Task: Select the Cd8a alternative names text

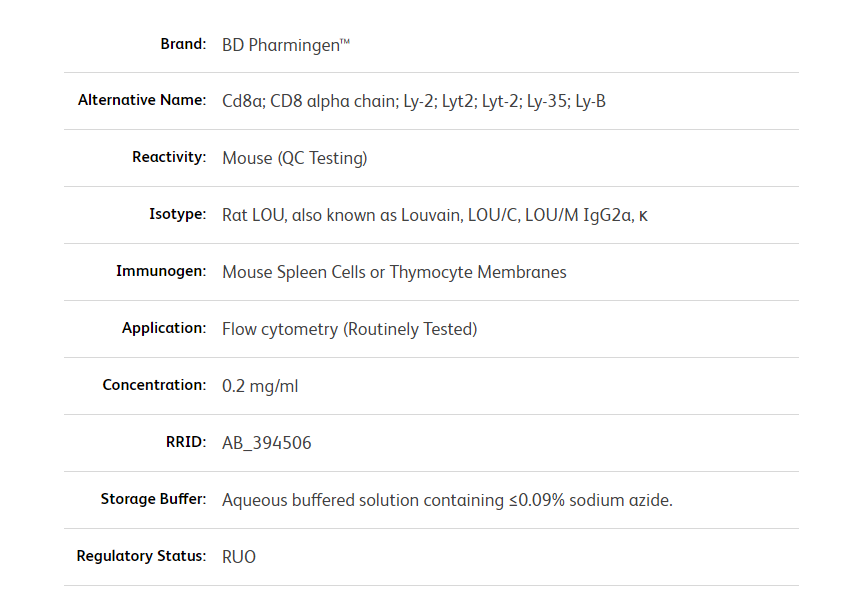Action: tap(413, 101)
